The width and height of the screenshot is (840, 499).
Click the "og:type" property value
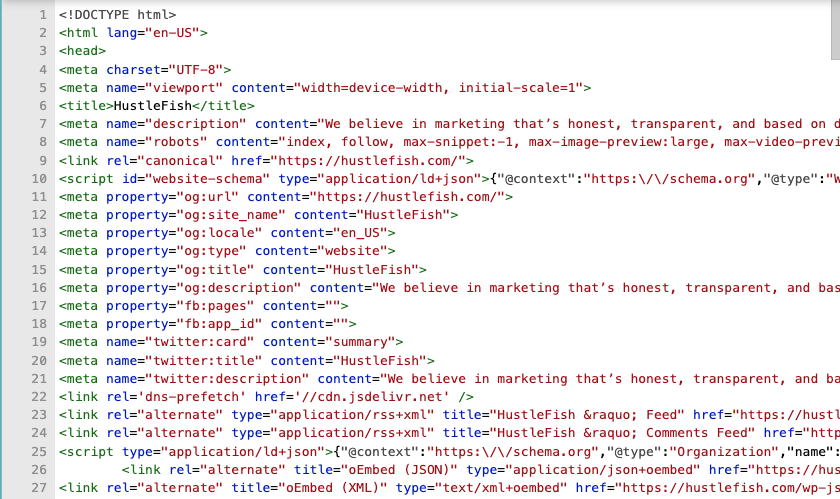pos(211,251)
